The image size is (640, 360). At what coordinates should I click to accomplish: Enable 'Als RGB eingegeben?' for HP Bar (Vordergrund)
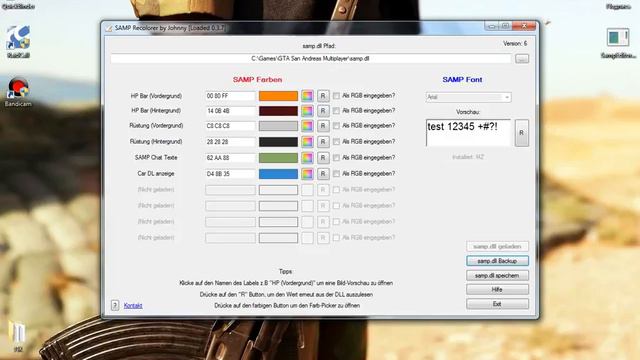336,96
